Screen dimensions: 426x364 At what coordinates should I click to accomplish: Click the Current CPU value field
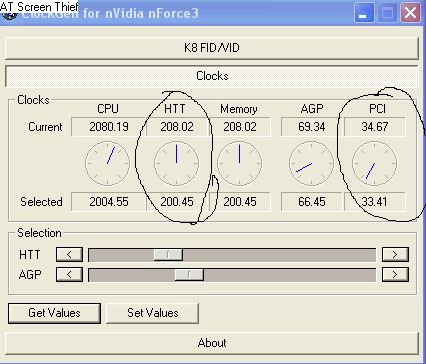point(109,127)
